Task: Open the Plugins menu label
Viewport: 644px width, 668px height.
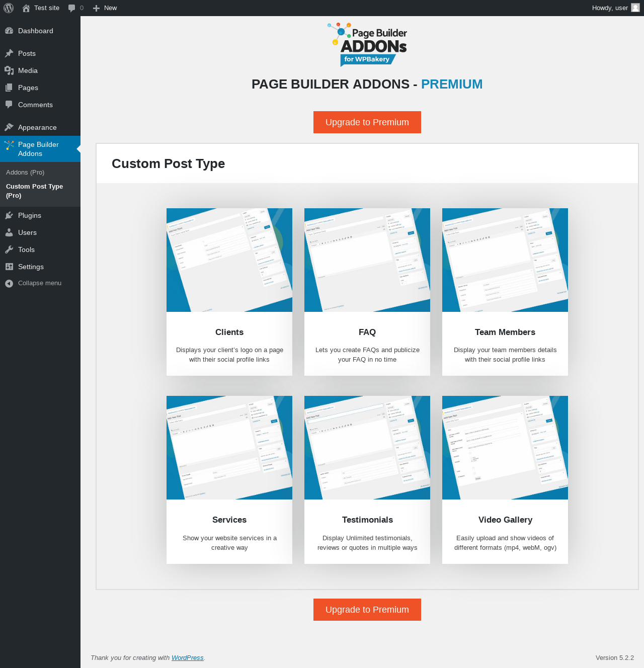Action: click(x=30, y=215)
